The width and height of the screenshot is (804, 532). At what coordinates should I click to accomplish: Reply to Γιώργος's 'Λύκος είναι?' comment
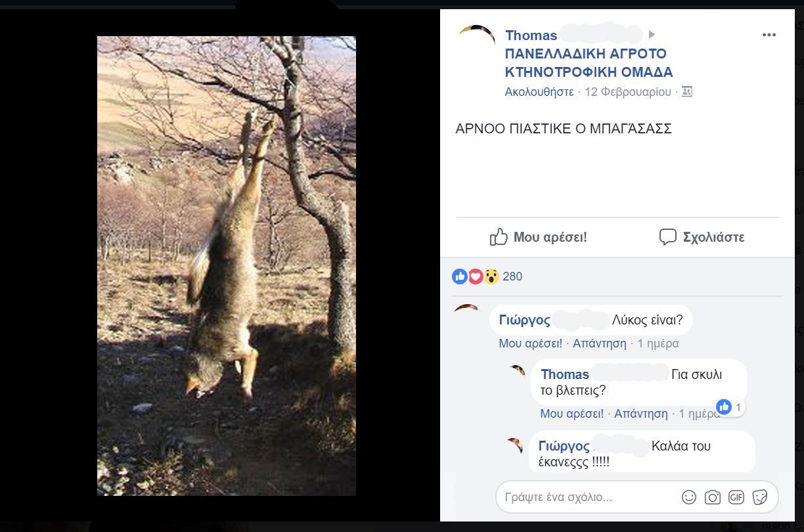tap(599, 344)
